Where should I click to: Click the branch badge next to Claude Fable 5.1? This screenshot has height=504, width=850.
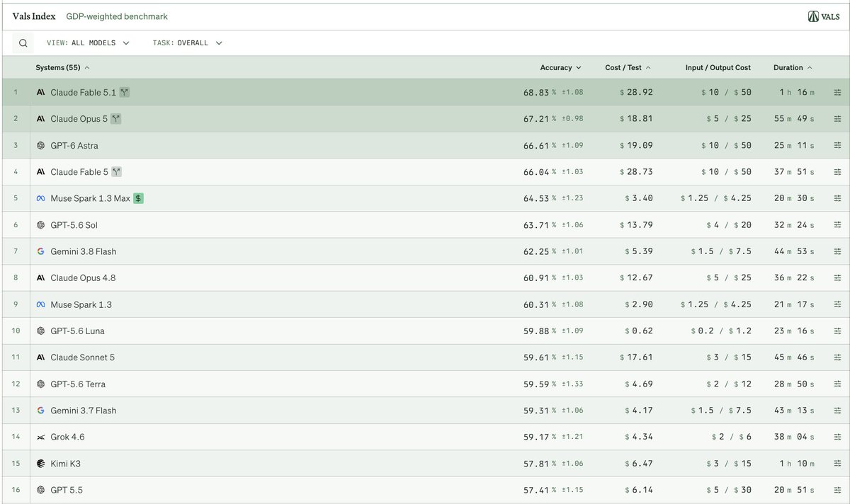coord(125,93)
